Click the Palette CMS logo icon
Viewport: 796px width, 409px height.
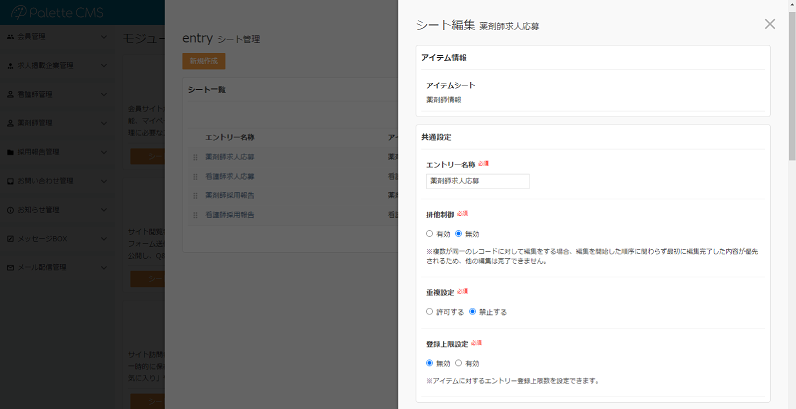click(19, 12)
